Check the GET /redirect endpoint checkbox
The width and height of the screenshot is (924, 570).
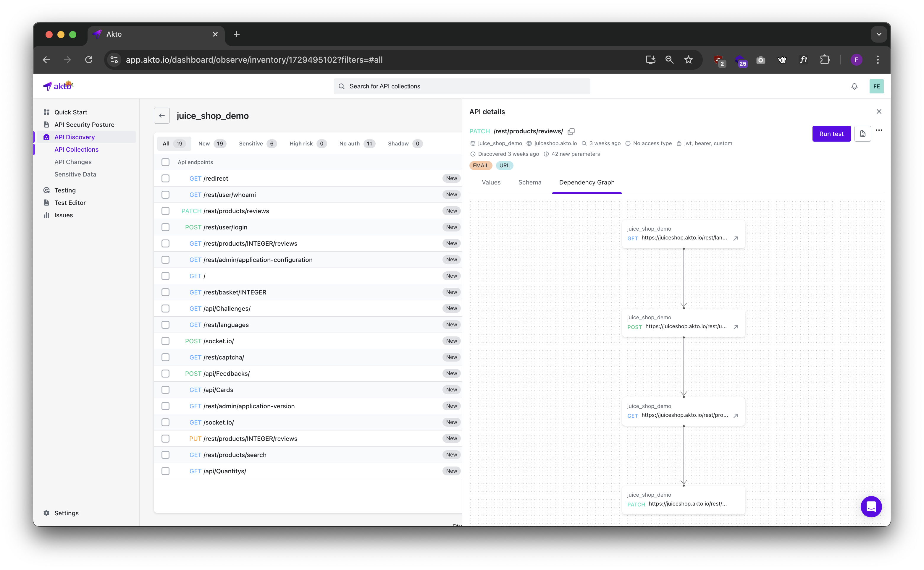[x=165, y=178]
